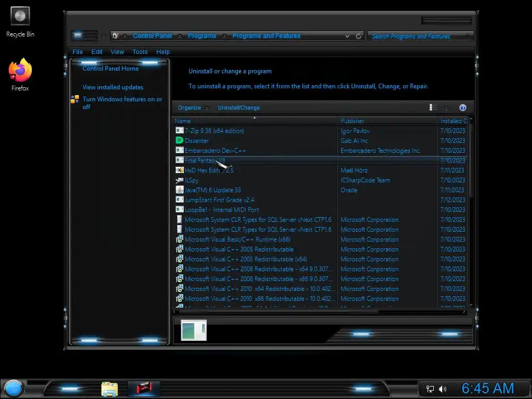Launch Firefox from the desktop

coord(20,75)
